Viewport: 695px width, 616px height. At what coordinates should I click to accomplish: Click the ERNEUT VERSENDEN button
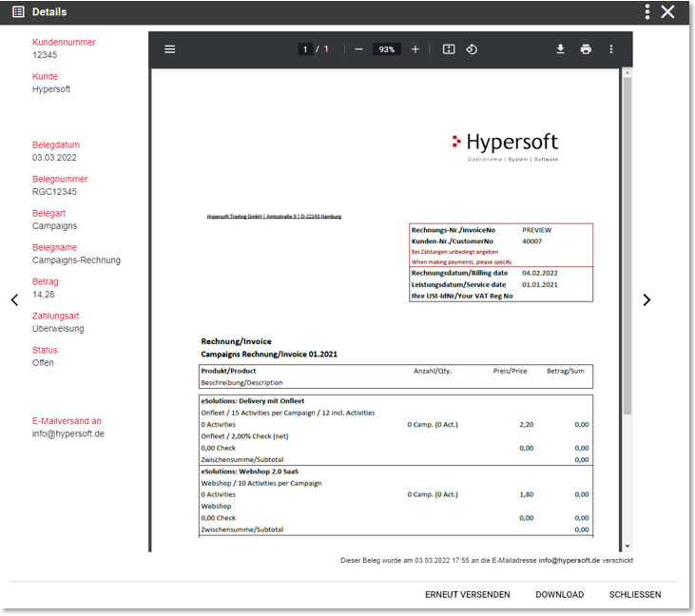467,594
